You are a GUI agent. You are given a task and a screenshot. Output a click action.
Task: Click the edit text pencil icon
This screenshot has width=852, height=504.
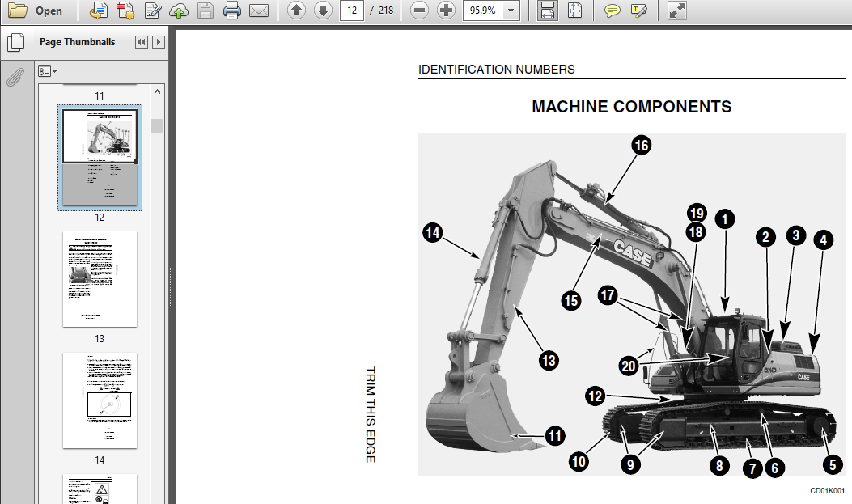point(153,11)
